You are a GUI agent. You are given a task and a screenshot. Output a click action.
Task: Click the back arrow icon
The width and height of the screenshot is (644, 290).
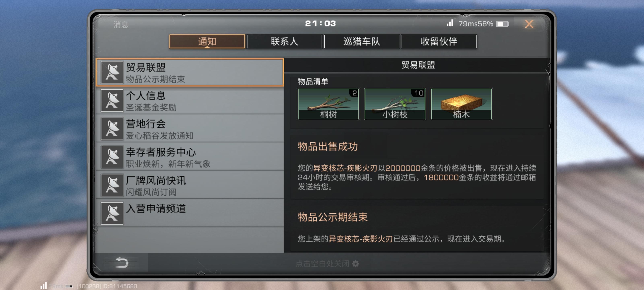tap(122, 263)
